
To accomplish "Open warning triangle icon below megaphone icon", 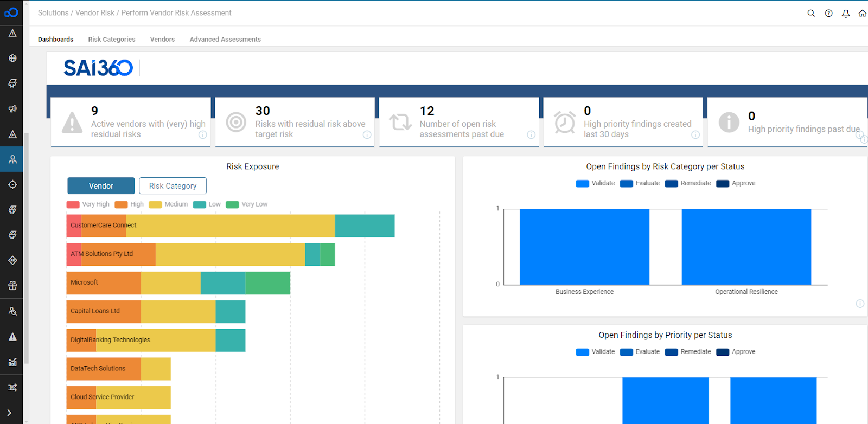I will coord(12,134).
